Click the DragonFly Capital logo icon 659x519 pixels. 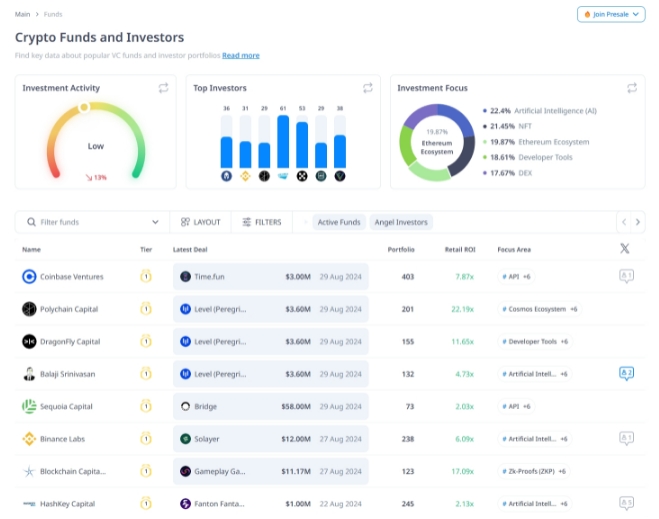[x=29, y=341]
